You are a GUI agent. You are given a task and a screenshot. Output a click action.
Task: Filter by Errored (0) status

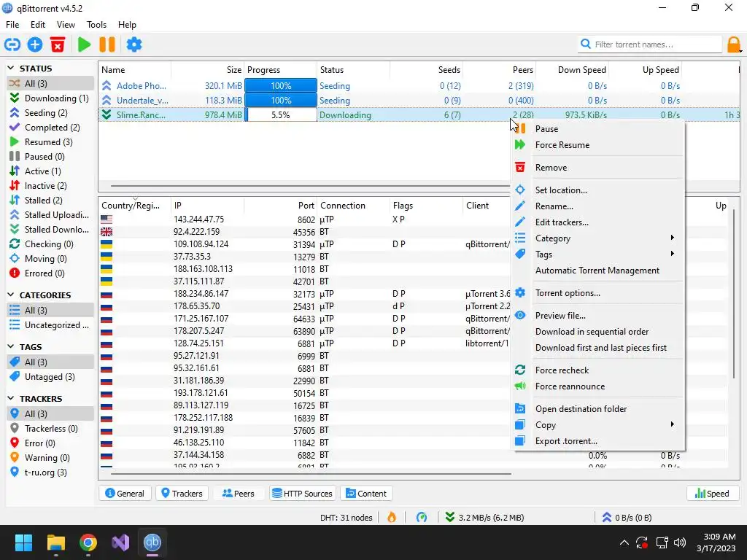(x=50, y=273)
